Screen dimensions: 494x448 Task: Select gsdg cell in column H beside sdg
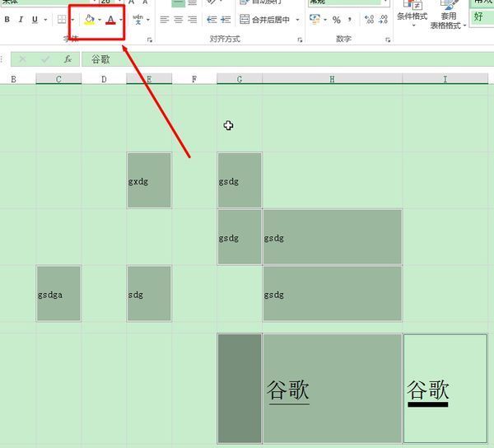pyautogui.click(x=333, y=293)
